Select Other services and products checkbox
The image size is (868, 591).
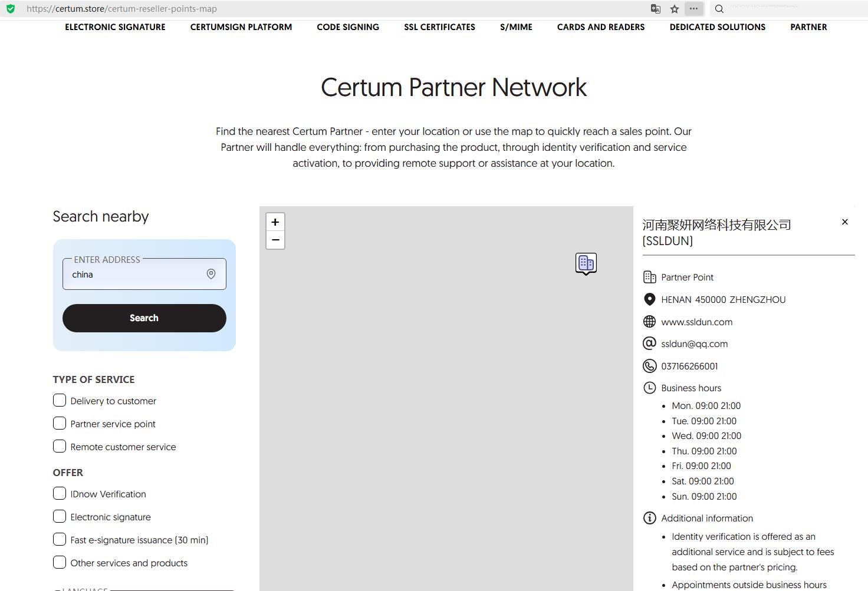(x=60, y=562)
